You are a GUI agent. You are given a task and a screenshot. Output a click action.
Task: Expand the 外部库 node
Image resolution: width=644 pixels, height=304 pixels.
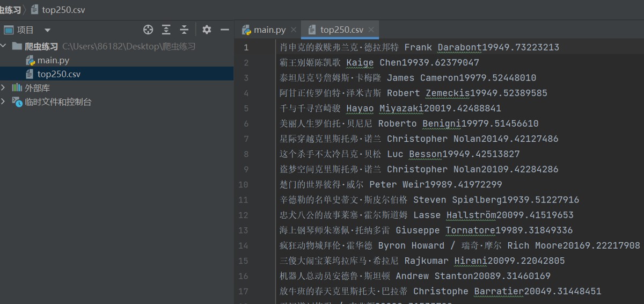pos(4,88)
